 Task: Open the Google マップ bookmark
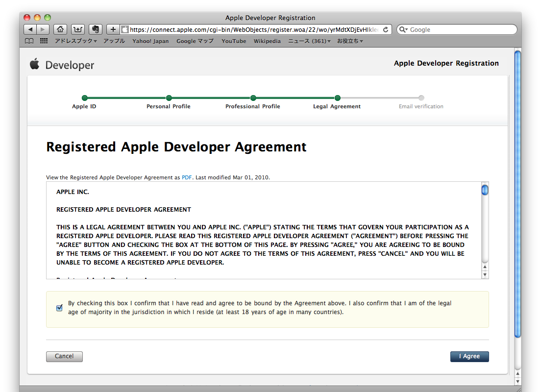coord(195,41)
